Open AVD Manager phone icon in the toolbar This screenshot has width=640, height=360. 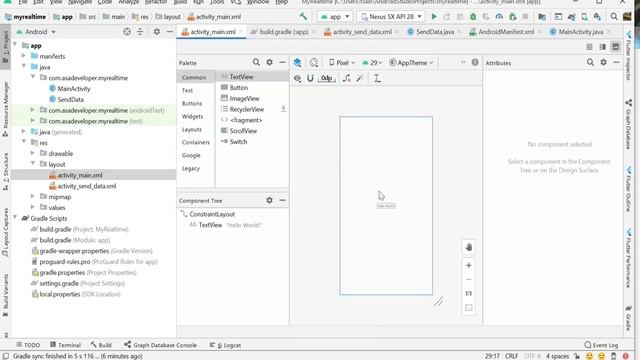click(x=584, y=17)
